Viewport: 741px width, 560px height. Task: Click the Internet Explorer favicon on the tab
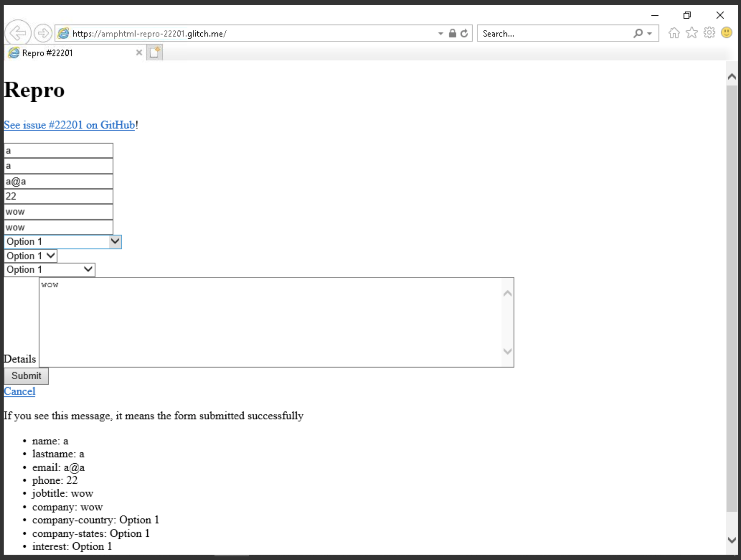[x=13, y=53]
